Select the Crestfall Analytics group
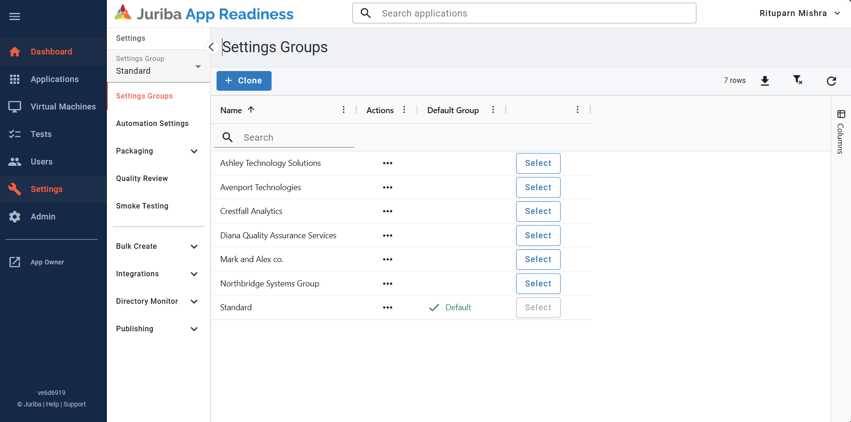 [538, 211]
